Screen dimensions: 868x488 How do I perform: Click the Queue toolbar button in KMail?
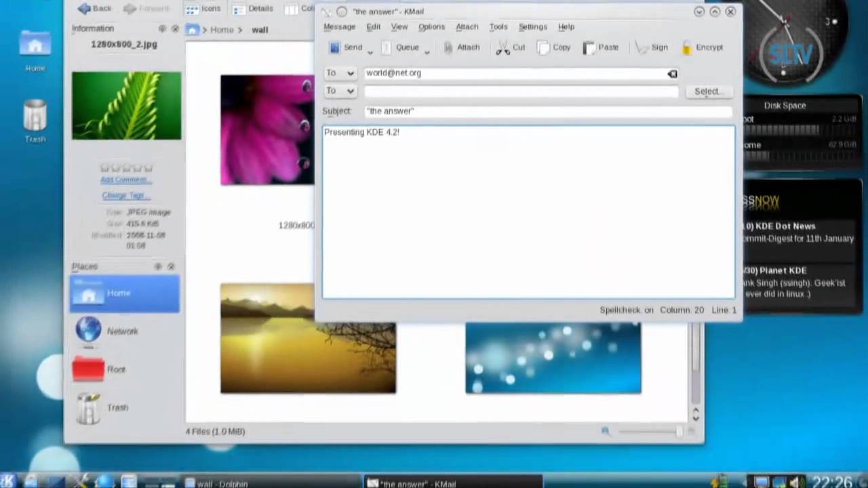pyautogui.click(x=400, y=47)
